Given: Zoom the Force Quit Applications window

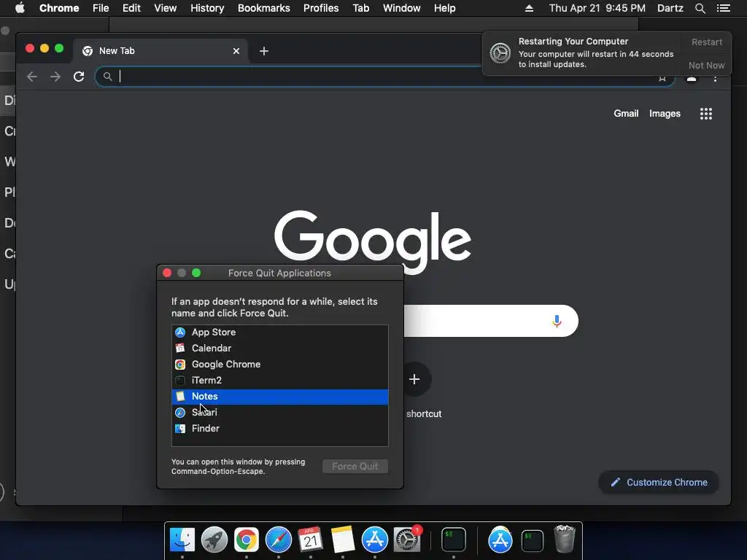Looking at the screenshot, I should coord(196,273).
